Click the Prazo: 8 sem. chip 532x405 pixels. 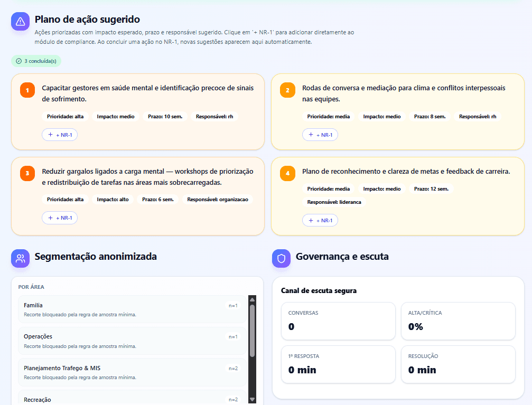tap(430, 116)
